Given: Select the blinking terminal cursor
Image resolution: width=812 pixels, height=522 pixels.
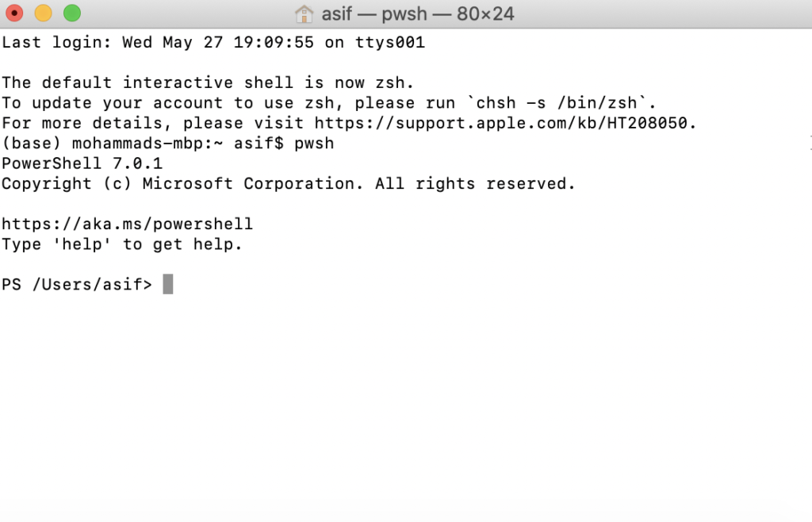Looking at the screenshot, I should 168,283.
